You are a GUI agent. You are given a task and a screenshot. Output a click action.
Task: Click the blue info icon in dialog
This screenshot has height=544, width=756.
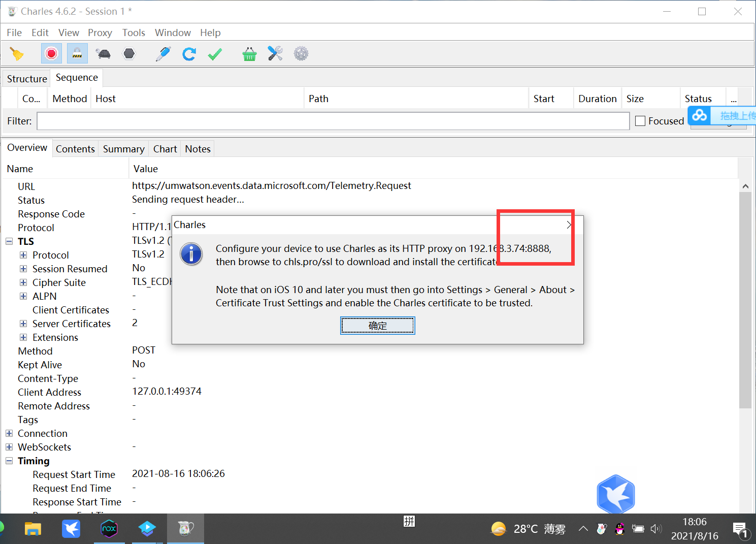tap(191, 254)
